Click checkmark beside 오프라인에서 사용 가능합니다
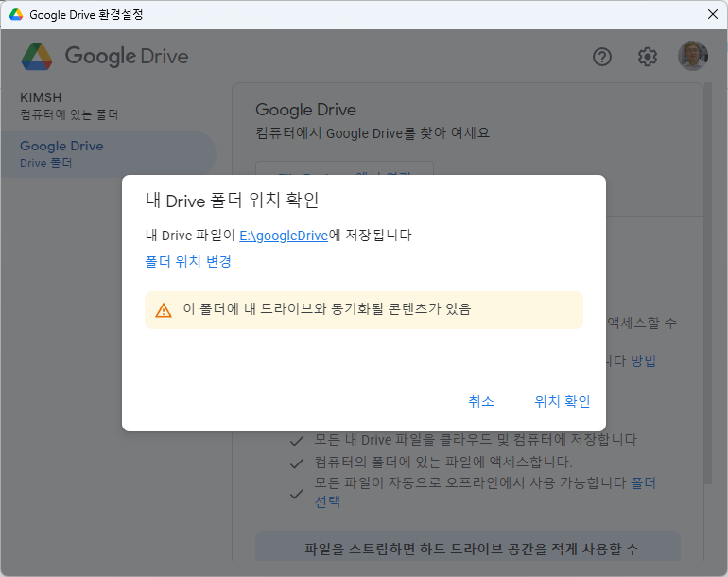 click(x=296, y=483)
